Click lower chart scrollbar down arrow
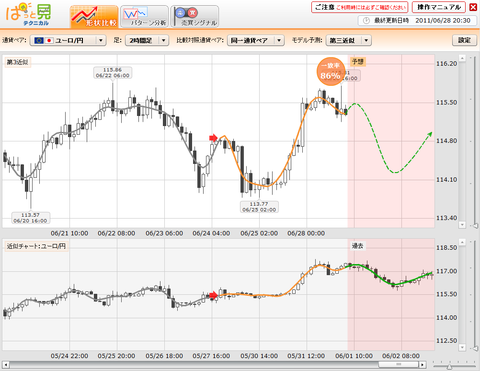 (x=462, y=347)
